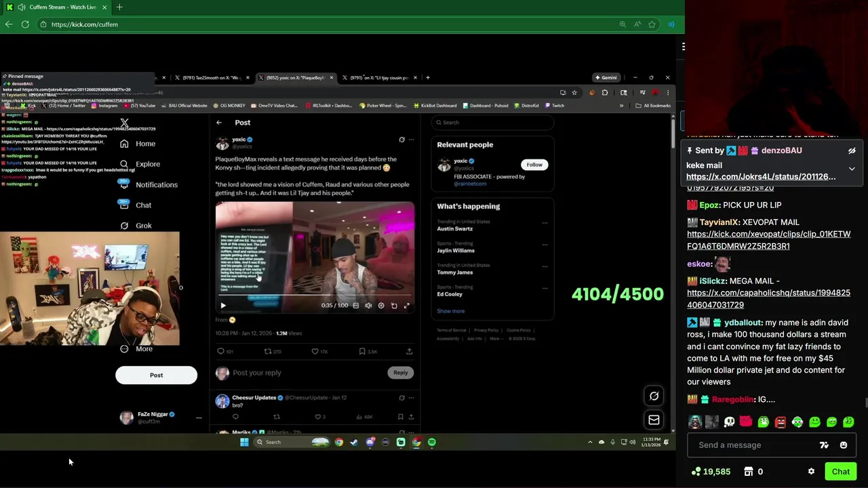The image size is (868, 488).
Task: Open Gemini in streamed browser
Action: (x=606, y=77)
